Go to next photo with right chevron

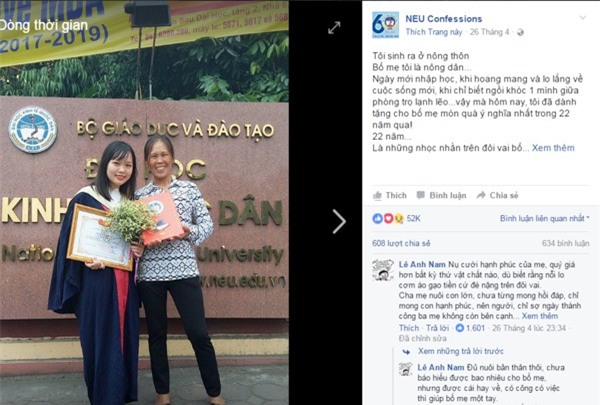pos(339,221)
